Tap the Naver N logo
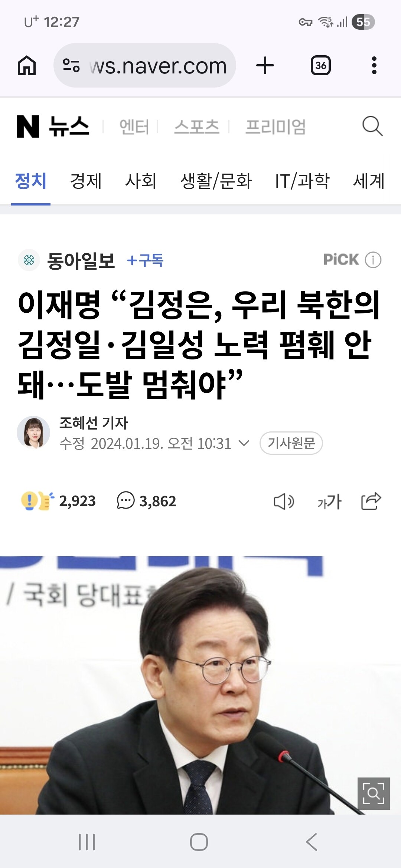Screen dimensions: 401x868 click(x=28, y=126)
